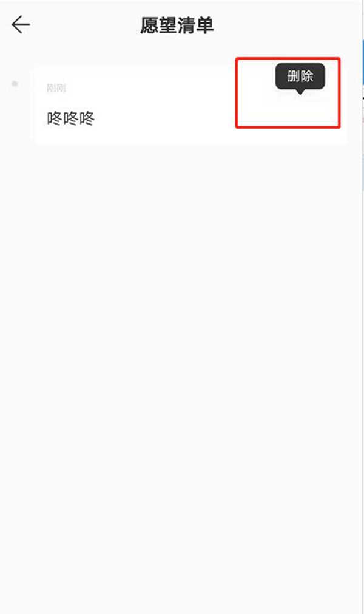Click the pointer tip under the 删除 bubble
This screenshot has height=614, width=364.
(300, 92)
